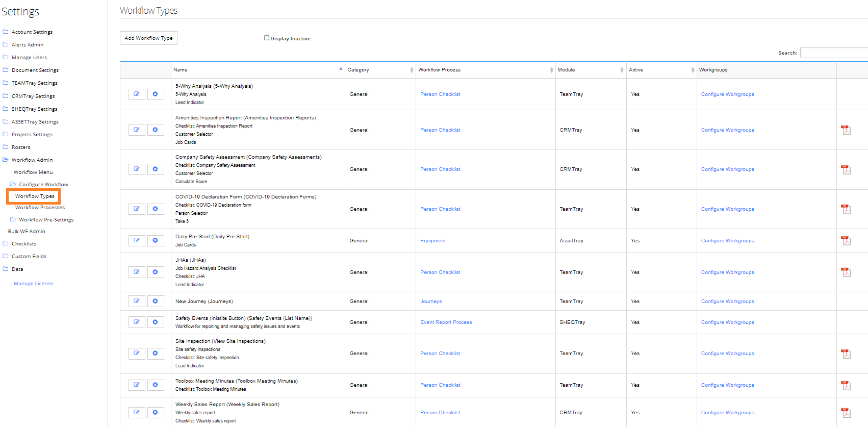Collapse the Workflow Admin folder
Screen dimensions: 868x427
pos(32,160)
